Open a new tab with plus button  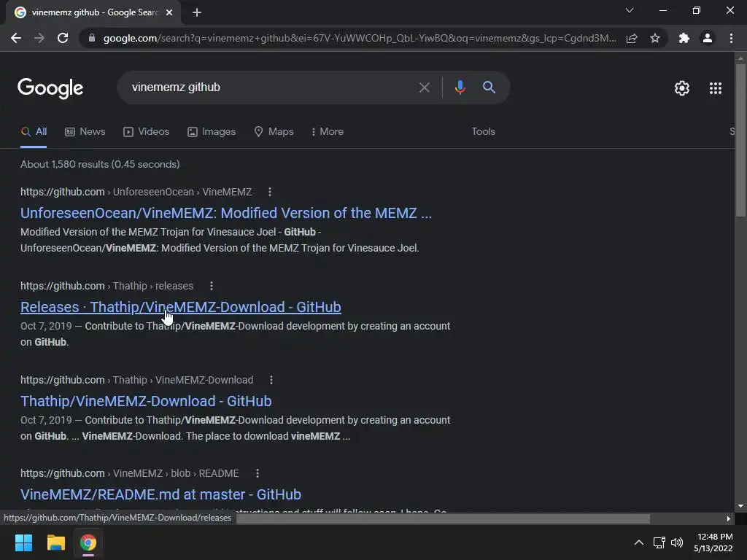(x=197, y=12)
